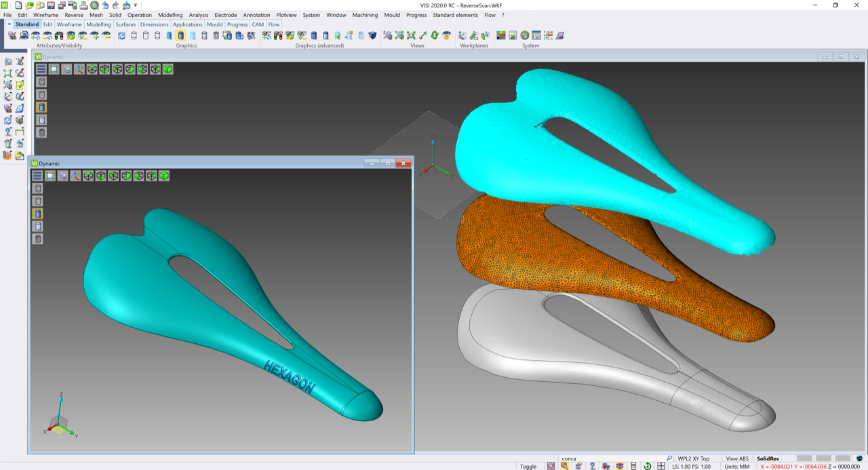Viewport: 868px width, 470px height.
Task: Click the green shaded cube in floating Dynamic window
Action: (x=164, y=176)
